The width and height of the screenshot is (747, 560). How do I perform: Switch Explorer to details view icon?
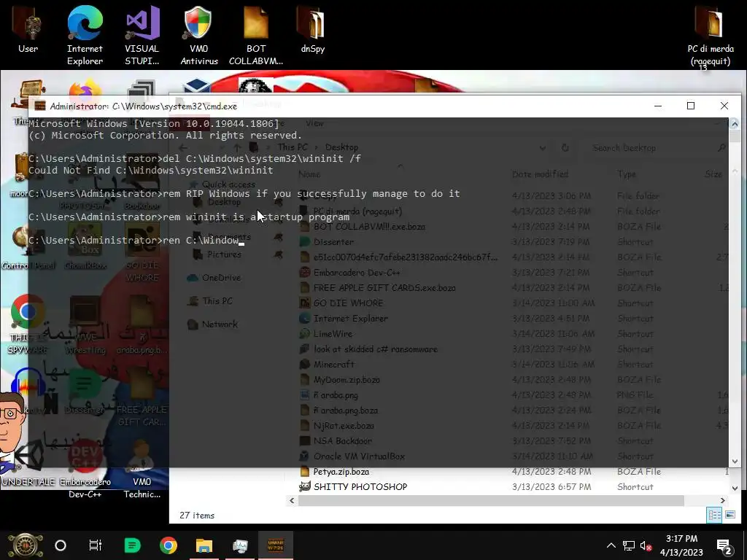click(714, 515)
